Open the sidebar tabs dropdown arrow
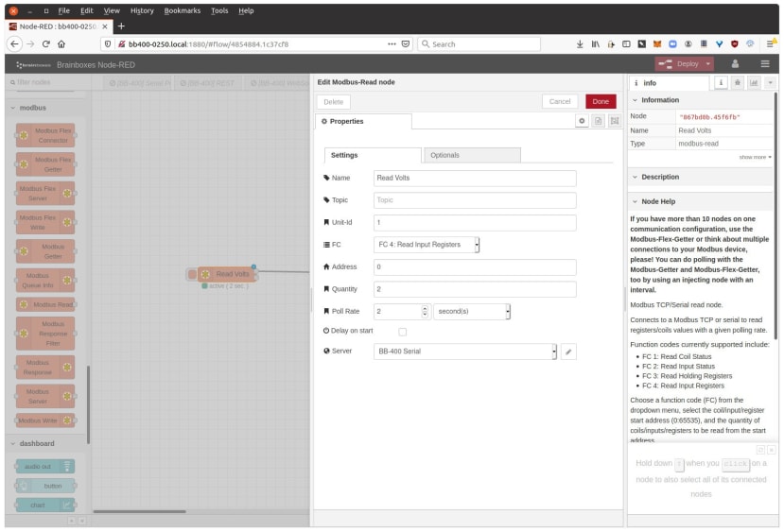The height and width of the screenshot is (532, 784). click(770, 83)
